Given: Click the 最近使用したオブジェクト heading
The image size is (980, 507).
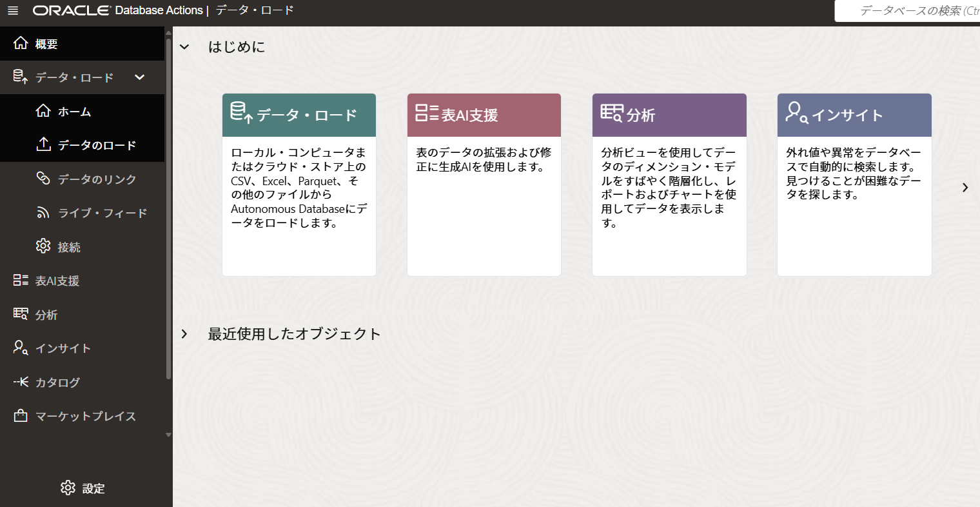Looking at the screenshot, I should [294, 333].
